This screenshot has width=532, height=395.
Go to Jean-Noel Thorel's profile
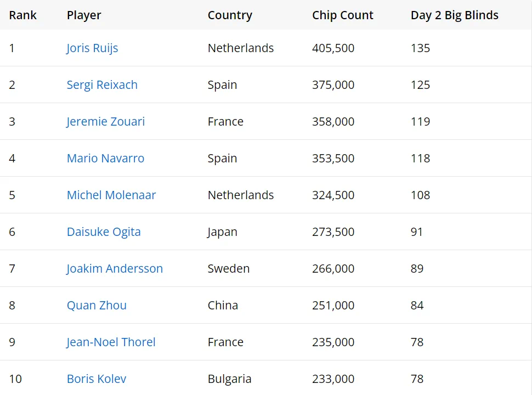click(111, 342)
